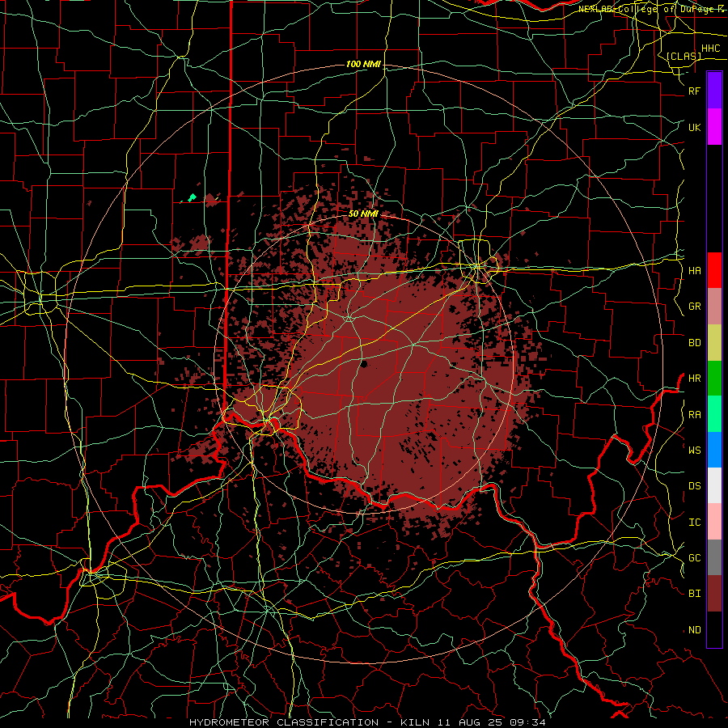The height and width of the screenshot is (728, 728).
Task: Click the 'WS' legend label text
Action: (x=694, y=451)
